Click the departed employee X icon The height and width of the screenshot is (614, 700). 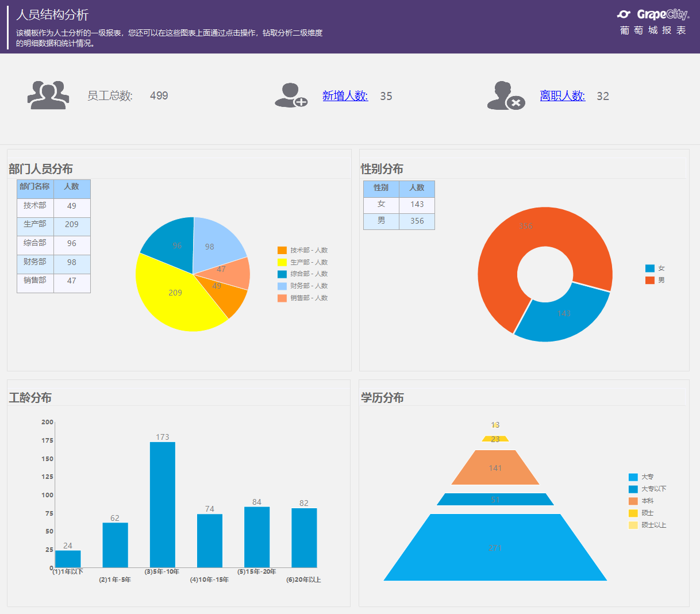(x=506, y=95)
